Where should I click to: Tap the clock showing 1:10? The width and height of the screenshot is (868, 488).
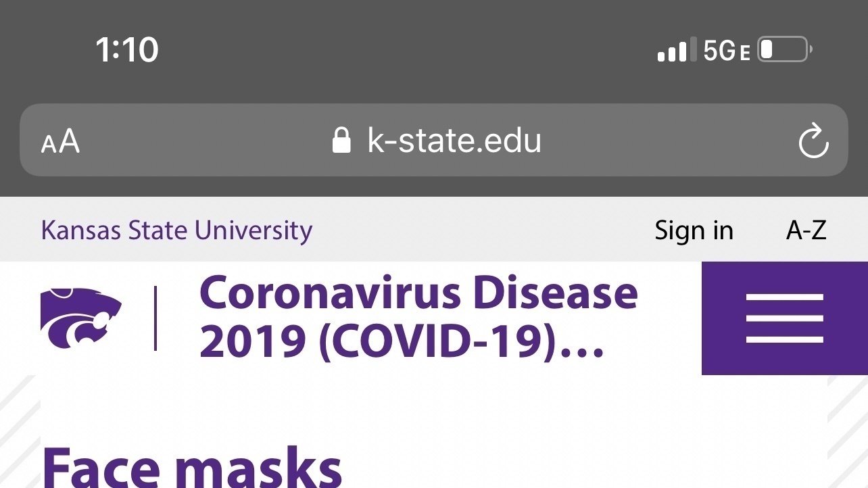tap(128, 48)
